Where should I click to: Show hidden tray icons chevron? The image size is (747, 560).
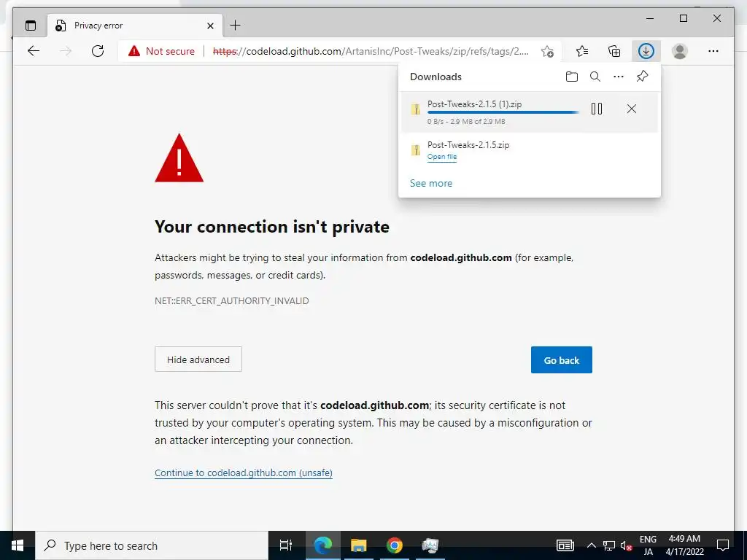[x=591, y=545]
